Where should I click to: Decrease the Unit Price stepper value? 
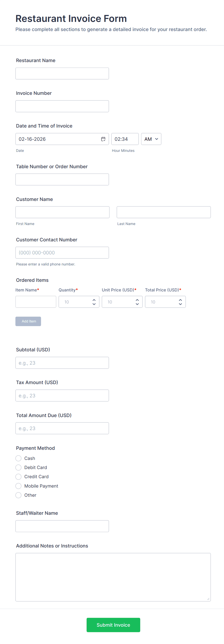tap(137, 304)
